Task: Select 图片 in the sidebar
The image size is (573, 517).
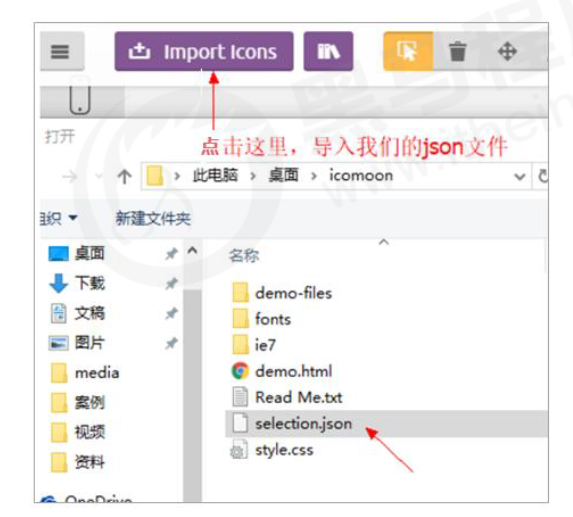Action: click(x=90, y=343)
